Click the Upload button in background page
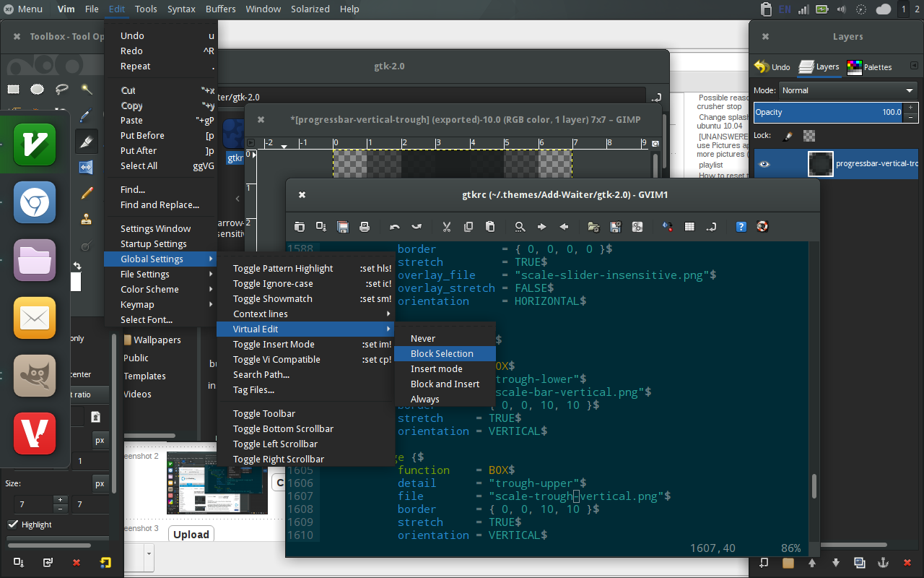Screen dimensions: 924x578 tap(191, 534)
